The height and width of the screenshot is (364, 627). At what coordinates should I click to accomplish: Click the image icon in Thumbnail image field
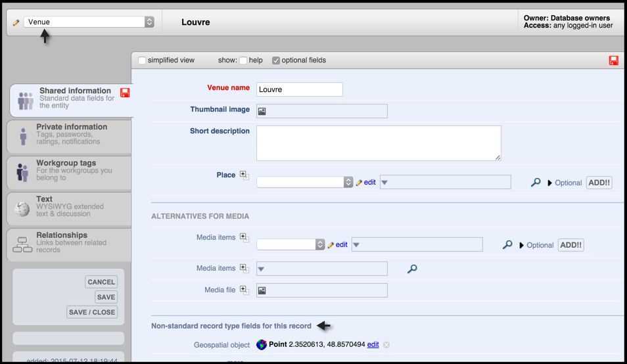[x=262, y=111]
